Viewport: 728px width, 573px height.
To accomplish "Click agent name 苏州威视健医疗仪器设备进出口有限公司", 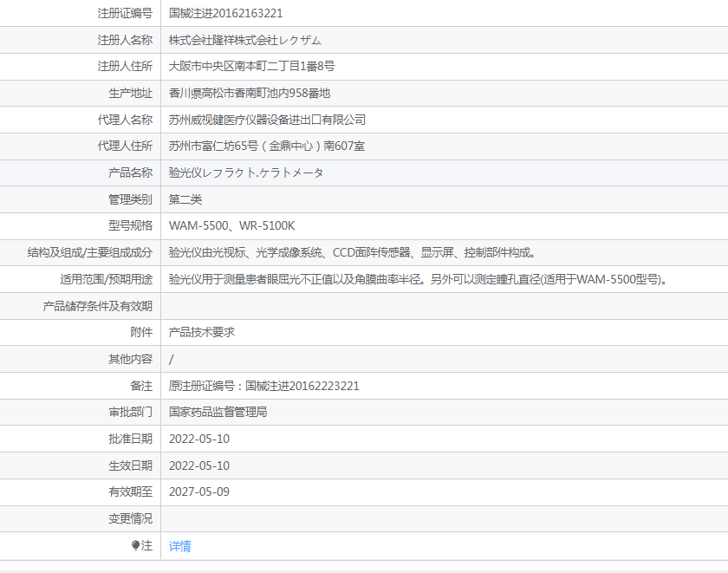I will point(267,120).
